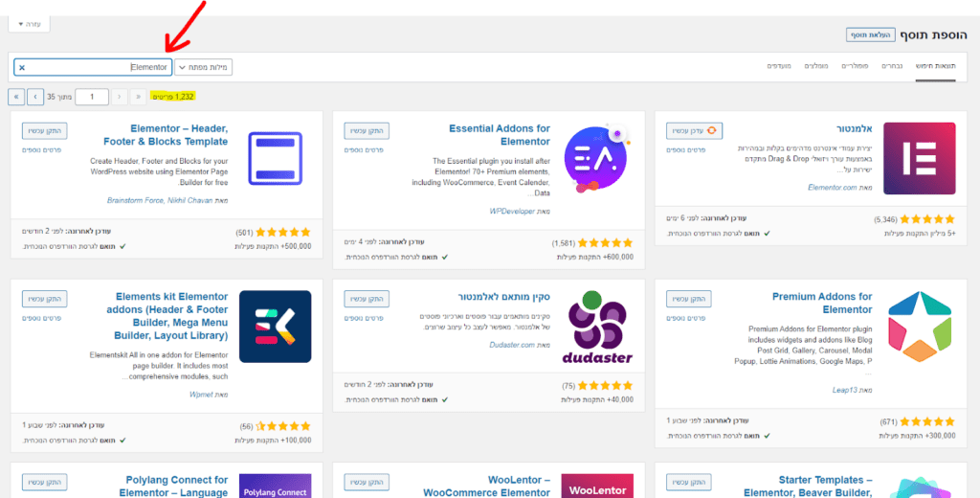Open more details for Header Footer Blocks
This screenshot has width=980, height=498.
coord(41,150)
